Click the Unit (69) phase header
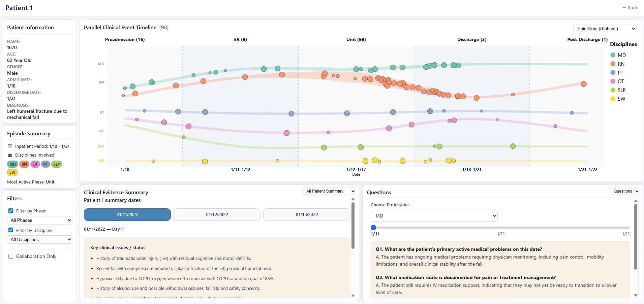Viewport: 644px width, 304px height. [356, 39]
